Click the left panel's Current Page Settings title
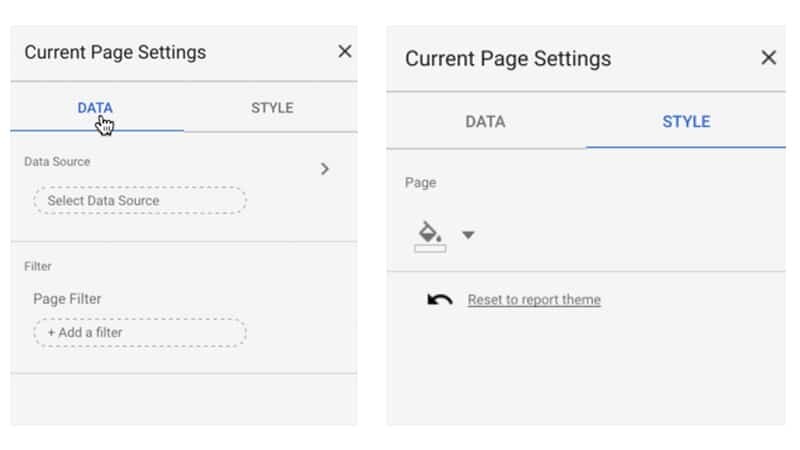 point(115,52)
